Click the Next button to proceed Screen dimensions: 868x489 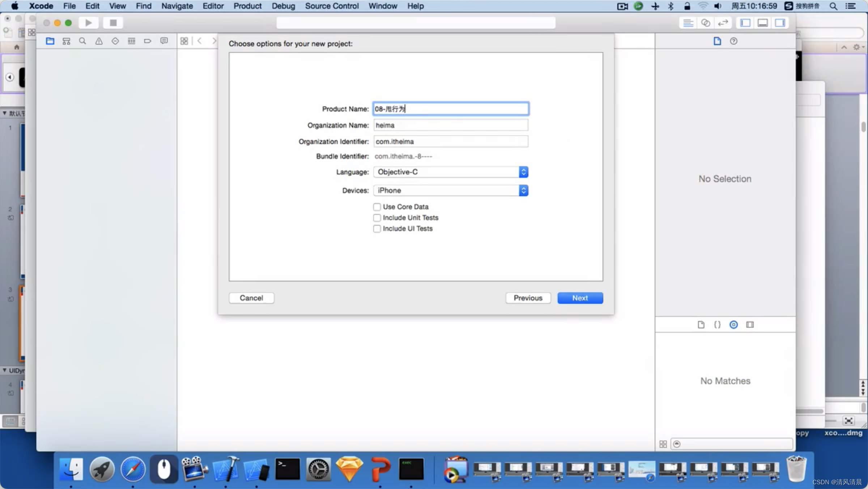[x=579, y=298]
